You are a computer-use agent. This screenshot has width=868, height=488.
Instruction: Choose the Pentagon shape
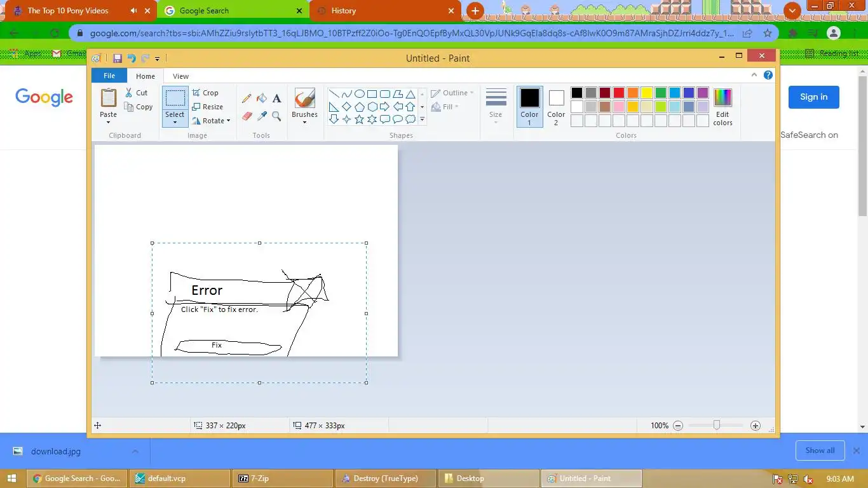pos(359,107)
